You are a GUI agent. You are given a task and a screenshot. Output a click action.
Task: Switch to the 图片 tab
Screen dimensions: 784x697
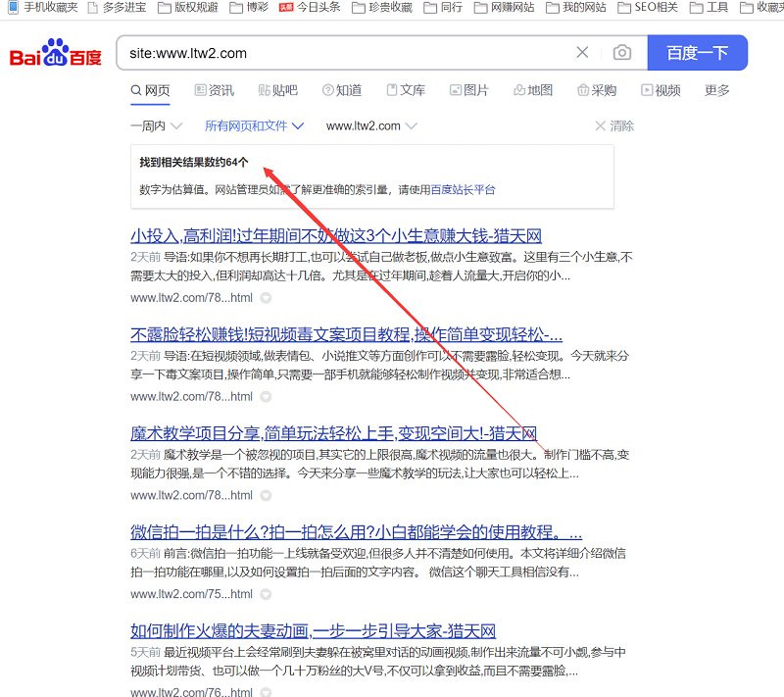(469, 90)
